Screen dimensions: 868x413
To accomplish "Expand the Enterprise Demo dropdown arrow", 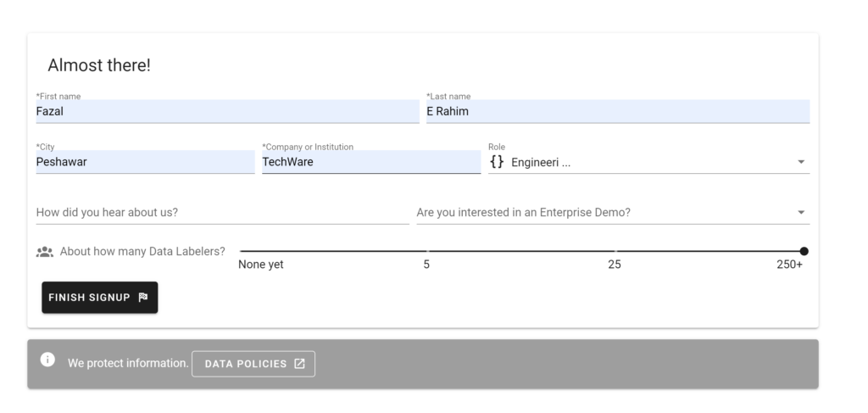I will (801, 213).
